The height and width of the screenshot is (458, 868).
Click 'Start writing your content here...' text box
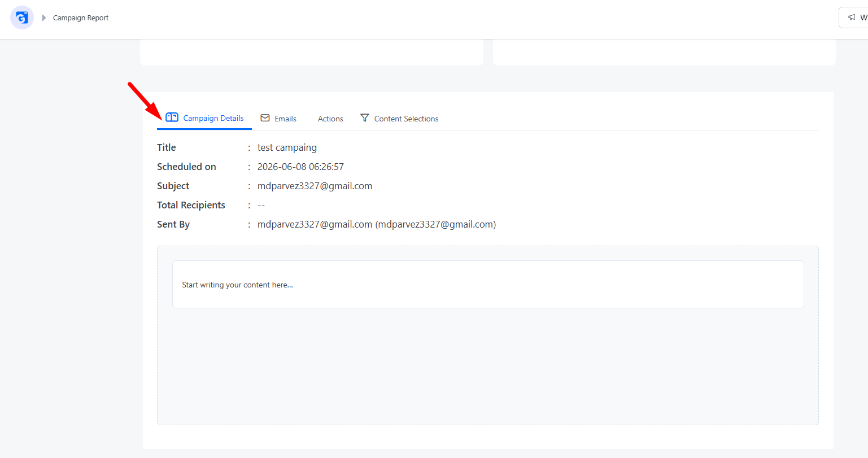click(488, 285)
